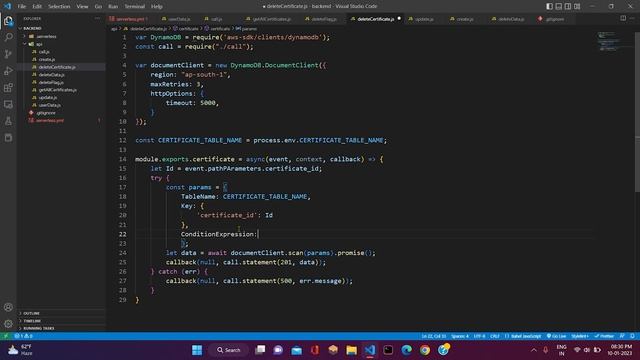Screen dimensions: 640x360
Task: Click the errors and warnings count in the status bar
Action: tap(23, 336)
